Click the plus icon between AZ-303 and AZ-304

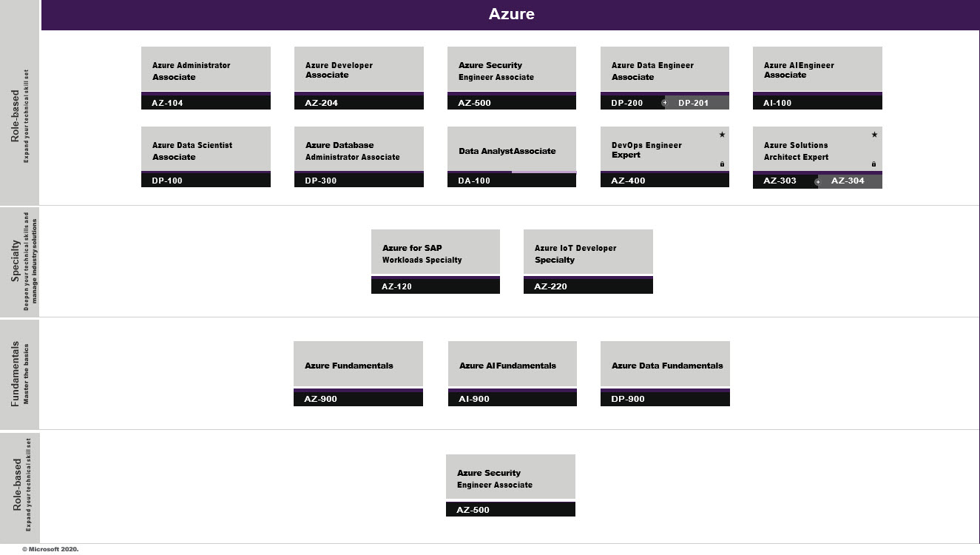(x=817, y=181)
